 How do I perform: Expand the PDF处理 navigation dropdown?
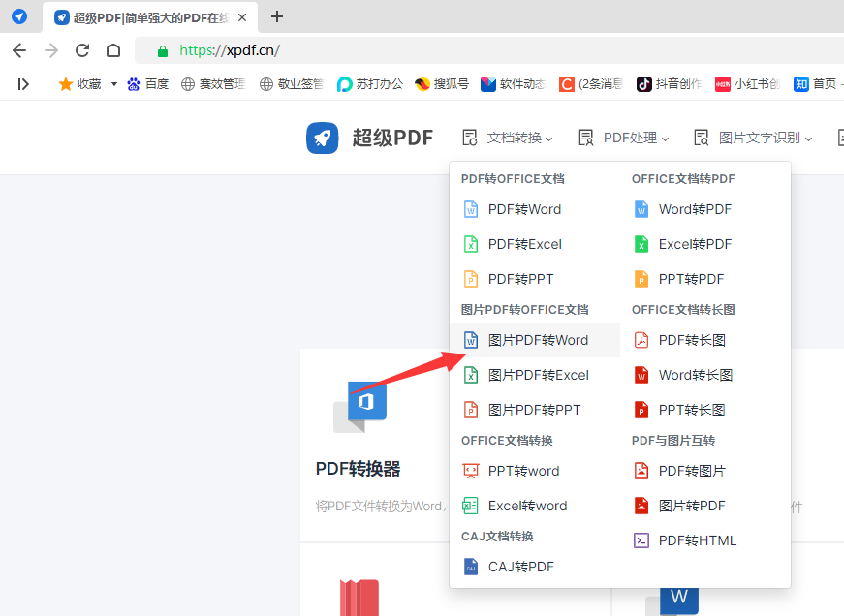(624, 139)
